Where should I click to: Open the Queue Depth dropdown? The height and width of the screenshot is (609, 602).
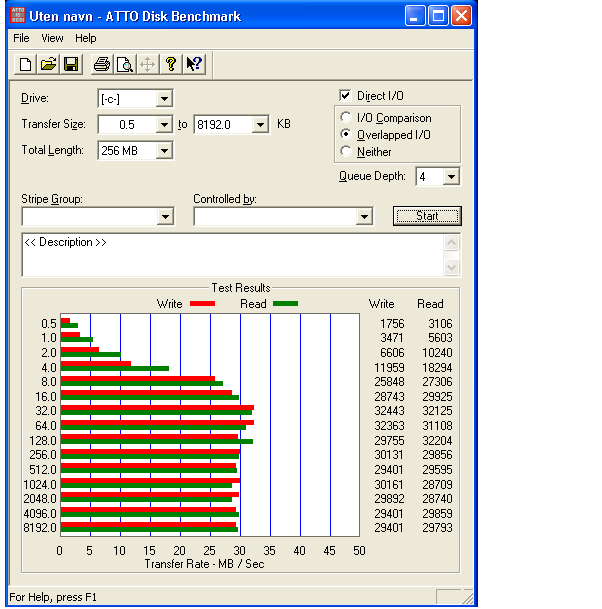click(451, 177)
